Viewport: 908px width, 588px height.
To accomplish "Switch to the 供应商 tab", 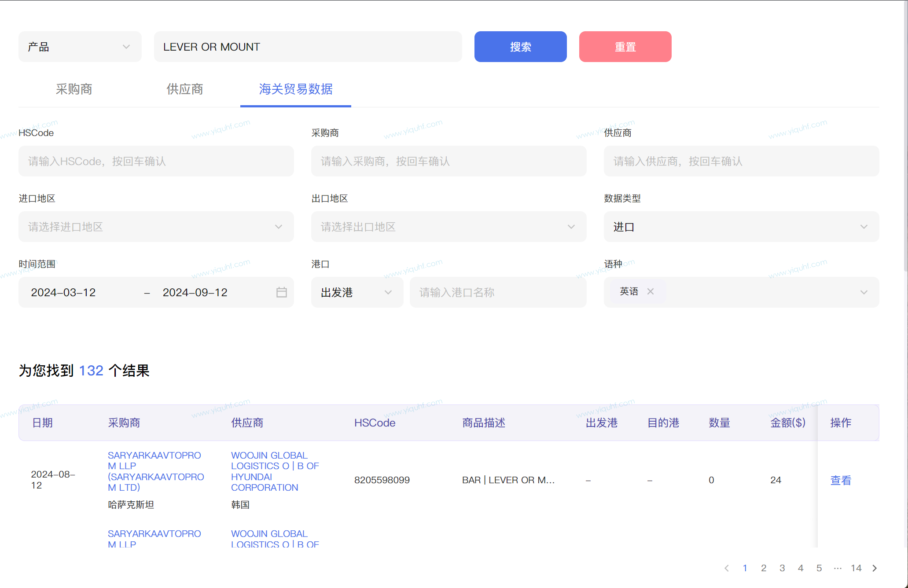I will coord(185,89).
